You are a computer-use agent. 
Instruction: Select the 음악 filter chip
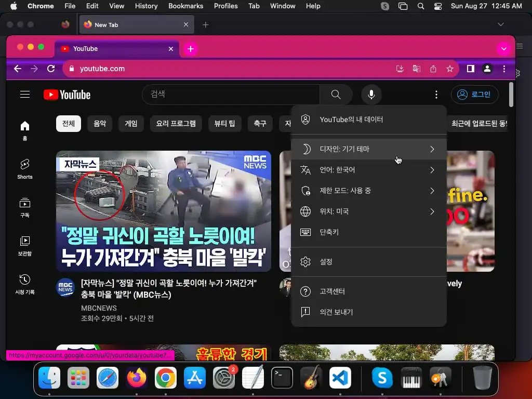[x=100, y=124]
